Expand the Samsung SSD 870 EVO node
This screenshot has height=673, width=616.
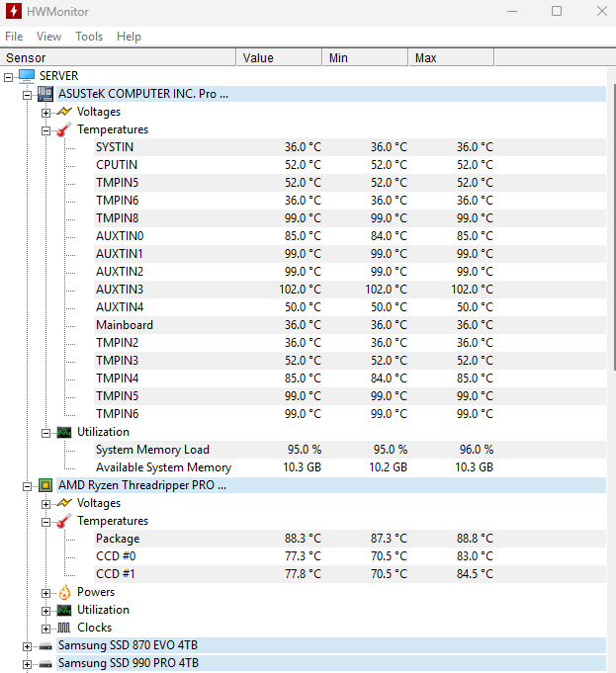27,647
